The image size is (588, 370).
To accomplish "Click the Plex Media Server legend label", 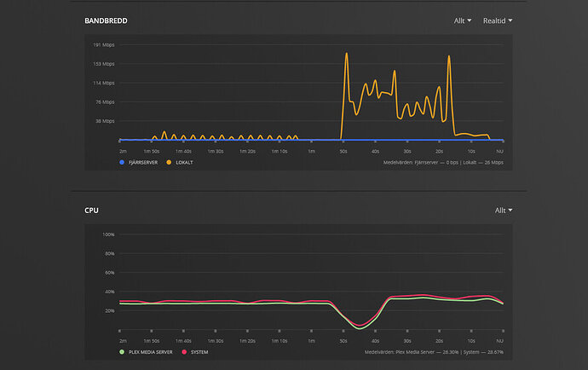I will pyautogui.click(x=151, y=352).
